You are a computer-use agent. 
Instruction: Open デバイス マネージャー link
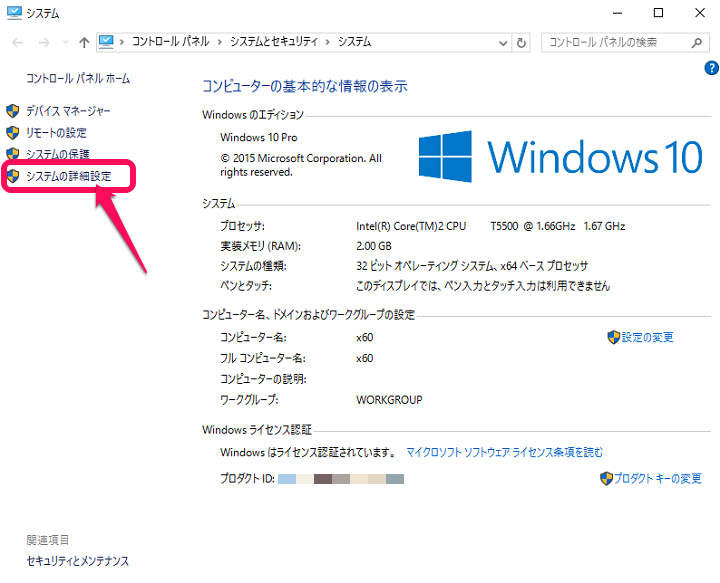pyautogui.click(x=68, y=111)
